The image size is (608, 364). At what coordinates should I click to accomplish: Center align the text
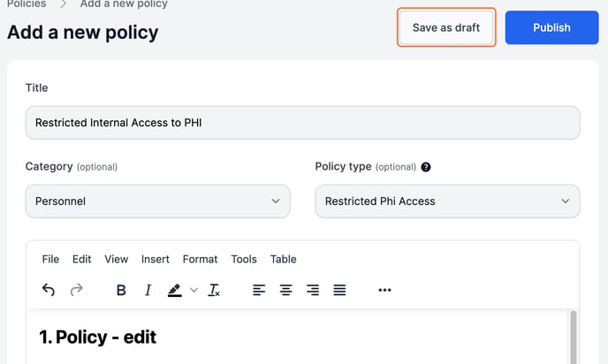tap(285, 290)
